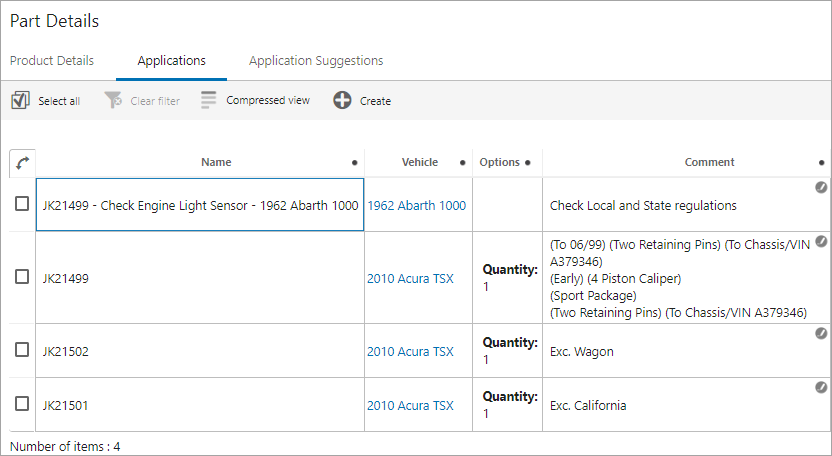
Task: Edit the comment for the Check Local and State regulations row
Action: pos(821,187)
